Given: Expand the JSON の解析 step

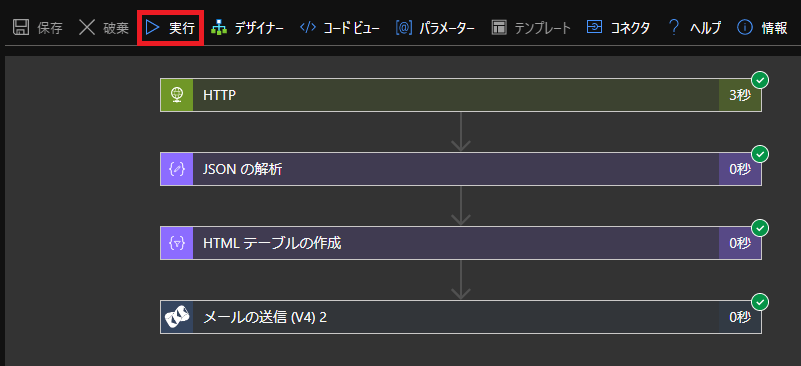Looking at the screenshot, I should tap(461, 169).
